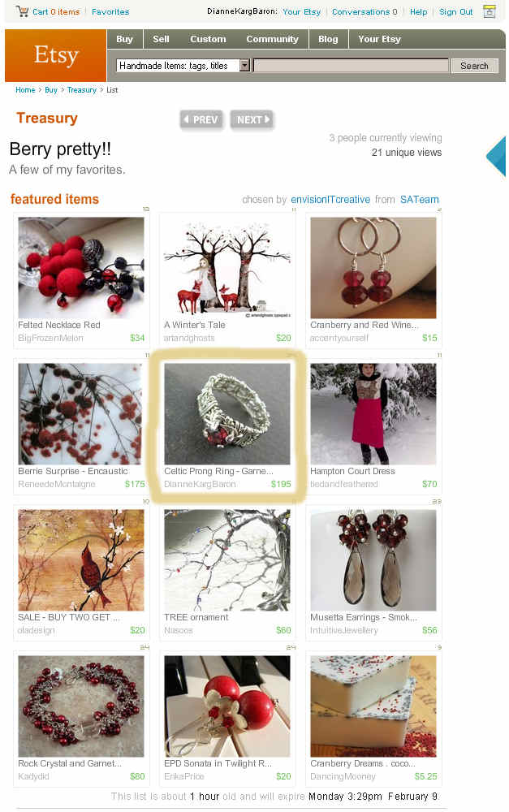Viewport: 509px width, 812px height.
Task: Click the Search button
Action: click(474, 66)
